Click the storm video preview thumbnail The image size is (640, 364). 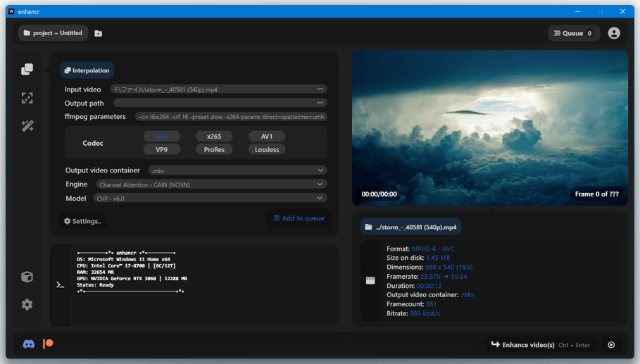[x=490, y=127]
